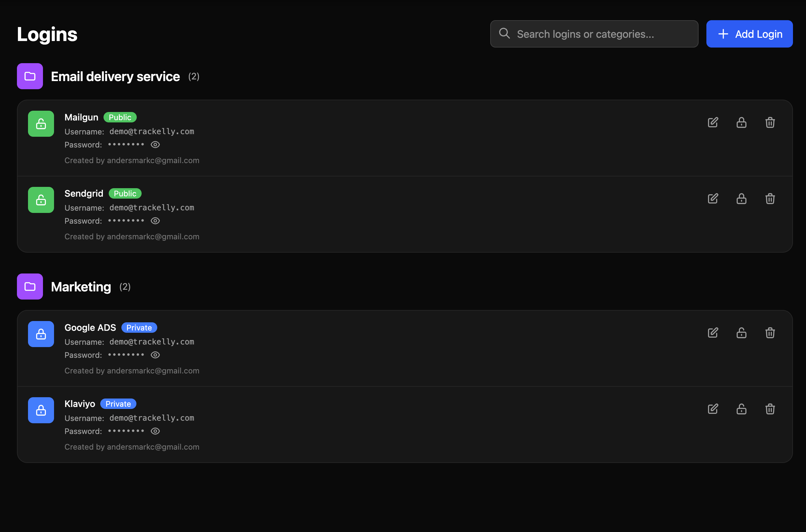The image size is (806, 532).
Task: Click the Private badge on Klaviyo
Action: [118, 403]
